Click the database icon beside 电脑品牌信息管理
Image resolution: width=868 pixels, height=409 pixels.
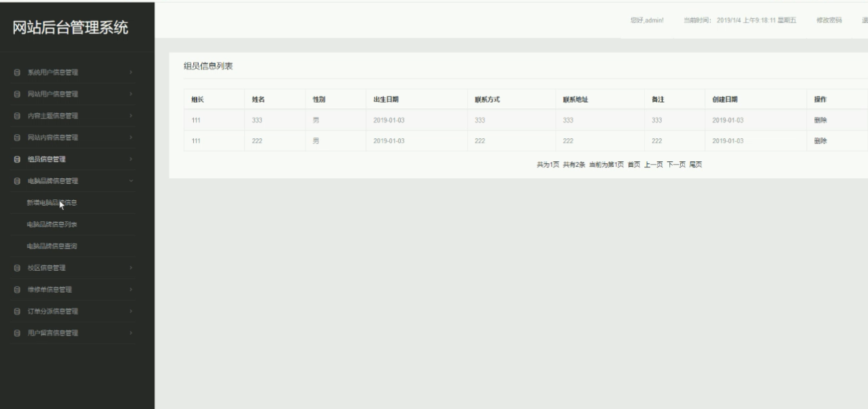click(17, 181)
